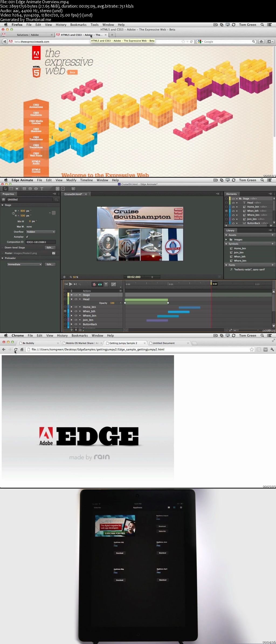Toggle timeline snapping magnet icon

coord(76,330)
